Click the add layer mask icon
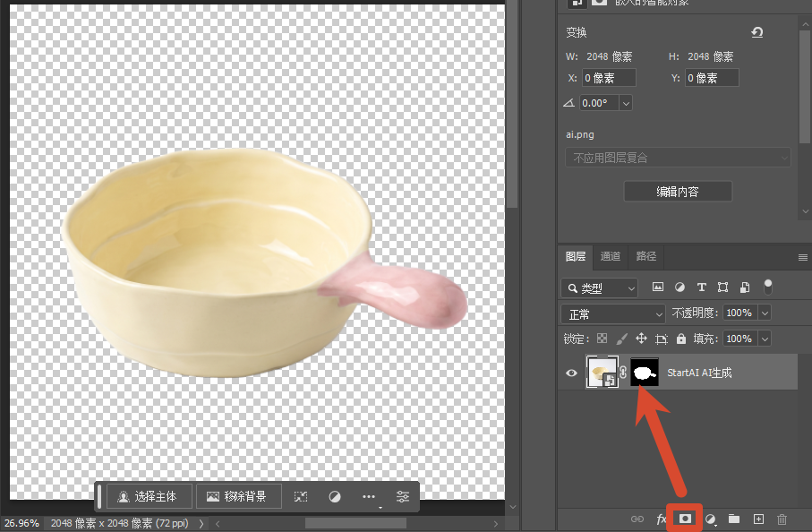The height and width of the screenshot is (532, 812). (x=685, y=519)
